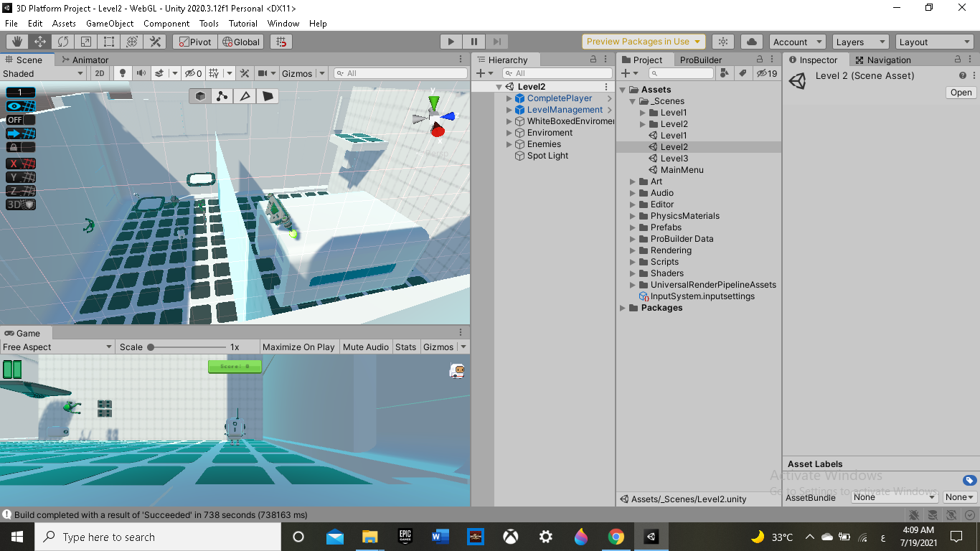Activate the Move tool
Image resolution: width=980 pixels, height=551 pixels.
tap(40, 42)
